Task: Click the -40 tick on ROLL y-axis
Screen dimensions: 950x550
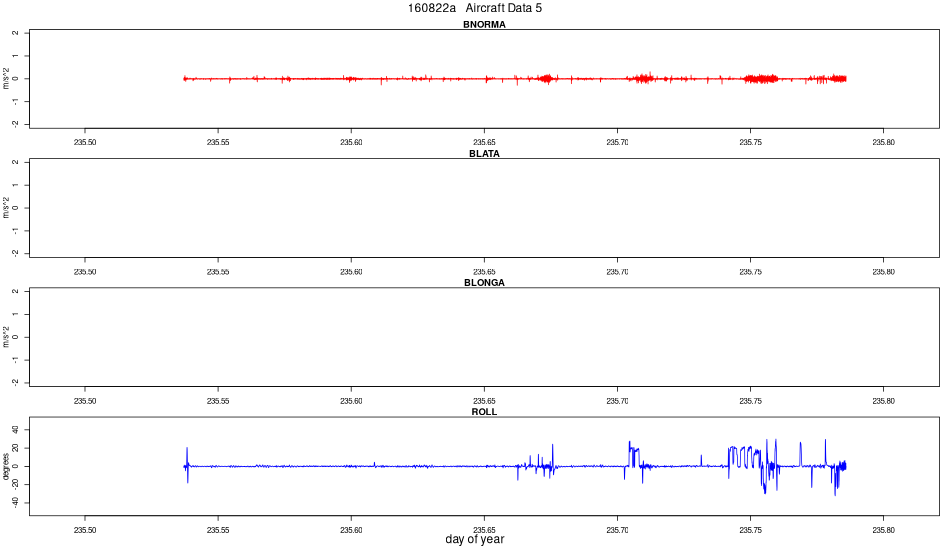Action: tap(16, 502)
